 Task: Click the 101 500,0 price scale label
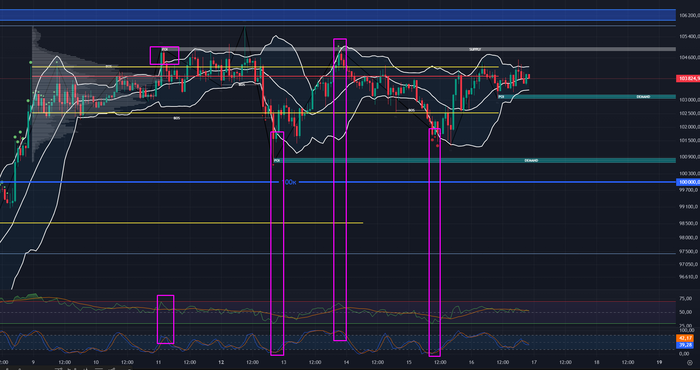[x=689, y=141]
